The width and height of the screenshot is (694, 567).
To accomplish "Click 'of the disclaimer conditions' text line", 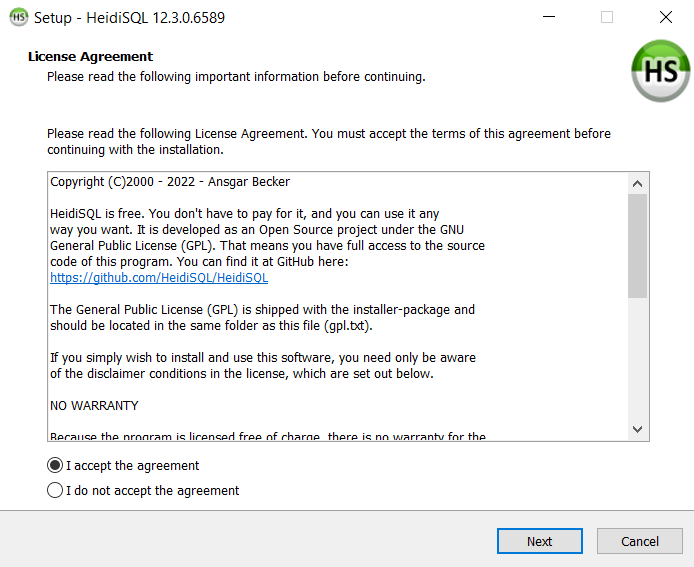I will tap(242, 374).
